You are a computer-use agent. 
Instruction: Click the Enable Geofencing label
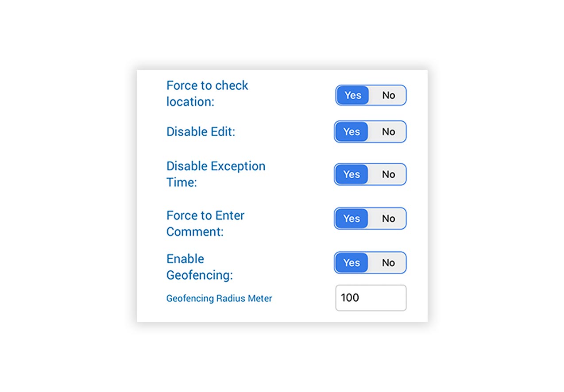[x=199, y=266]
